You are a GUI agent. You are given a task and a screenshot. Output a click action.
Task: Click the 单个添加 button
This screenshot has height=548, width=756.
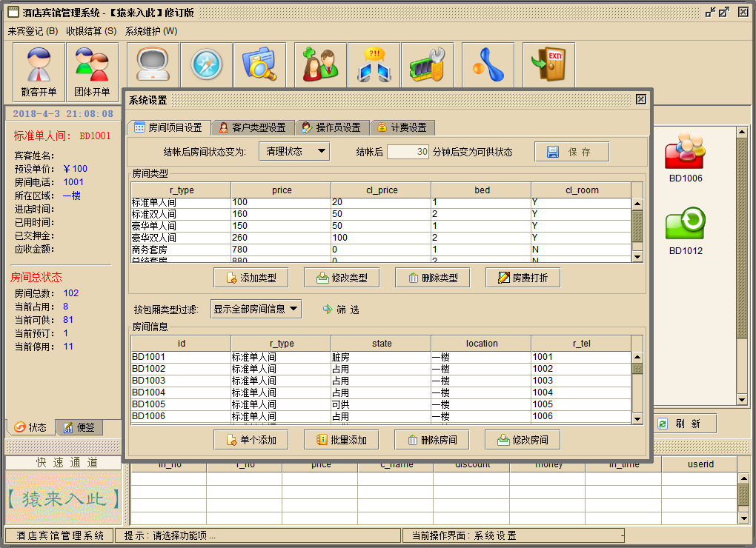[x=251, y=440]
